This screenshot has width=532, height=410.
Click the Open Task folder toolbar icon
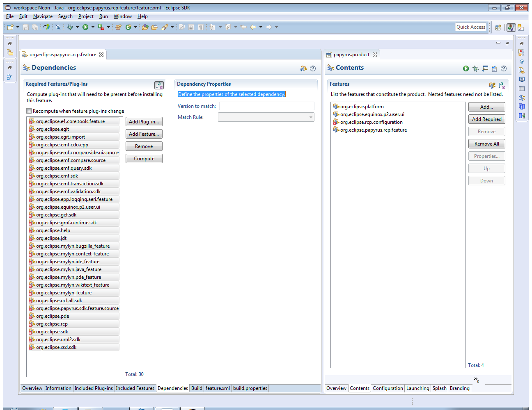click(154, 27)
